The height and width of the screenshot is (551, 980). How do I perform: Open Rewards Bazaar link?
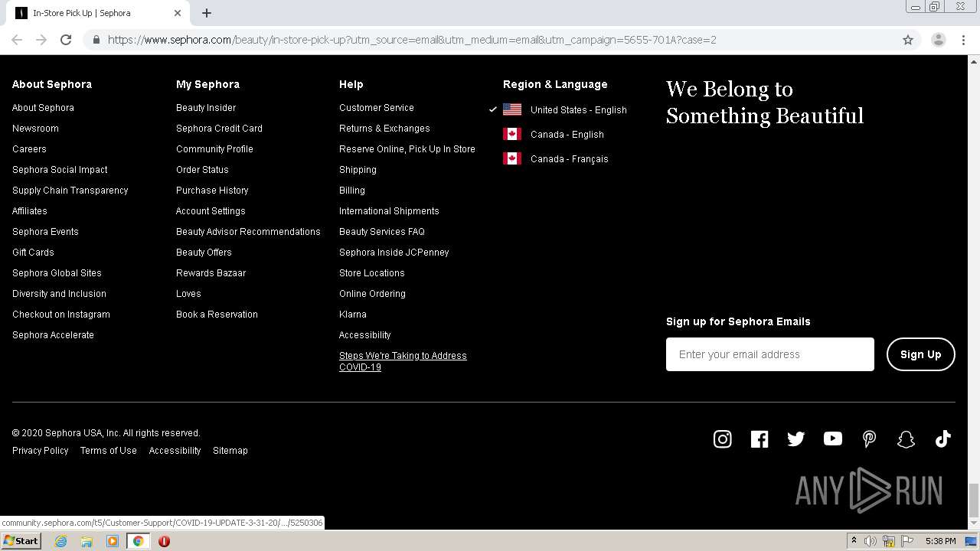[x=211, y=273]
